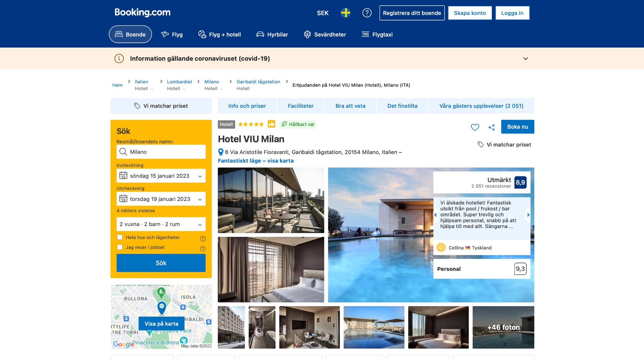Expand Hotell dropdown under Lombardiet

pos(176,89)
